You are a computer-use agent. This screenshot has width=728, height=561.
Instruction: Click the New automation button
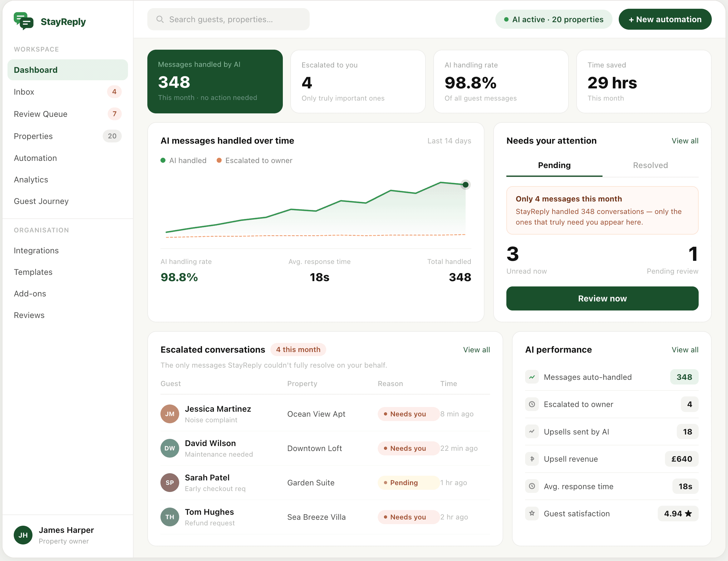click(665, 19)
